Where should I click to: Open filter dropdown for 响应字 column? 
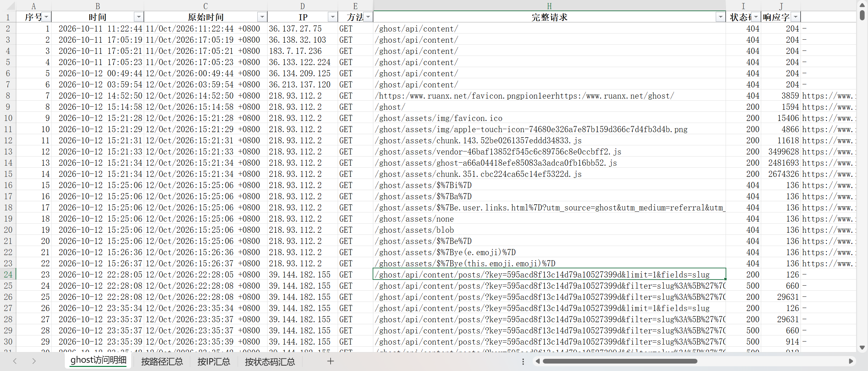tap(795, 17)
